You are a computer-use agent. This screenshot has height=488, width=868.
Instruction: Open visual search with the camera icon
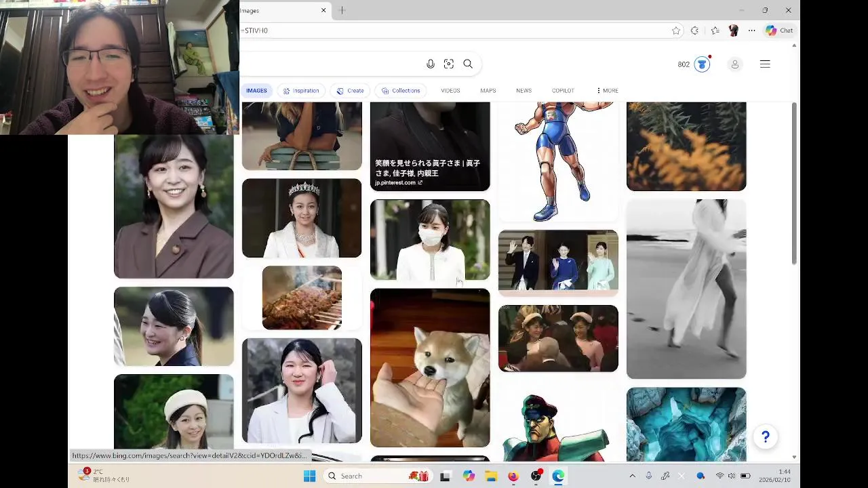(x=448, y=64)
